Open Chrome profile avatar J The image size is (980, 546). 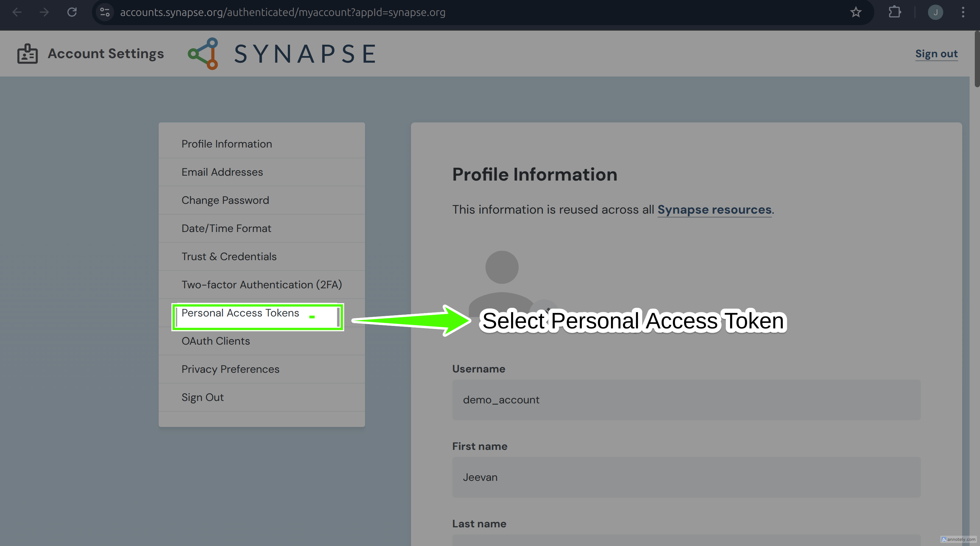tap(935, 12)
